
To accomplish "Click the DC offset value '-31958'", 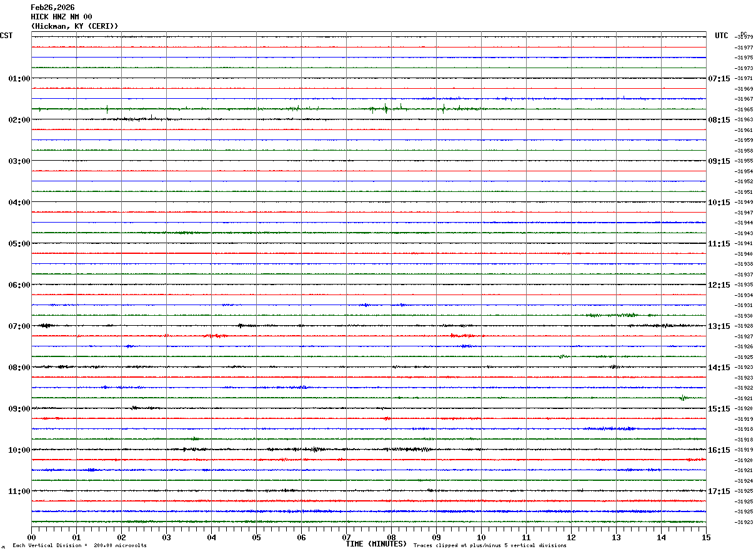I will [744, 151].
